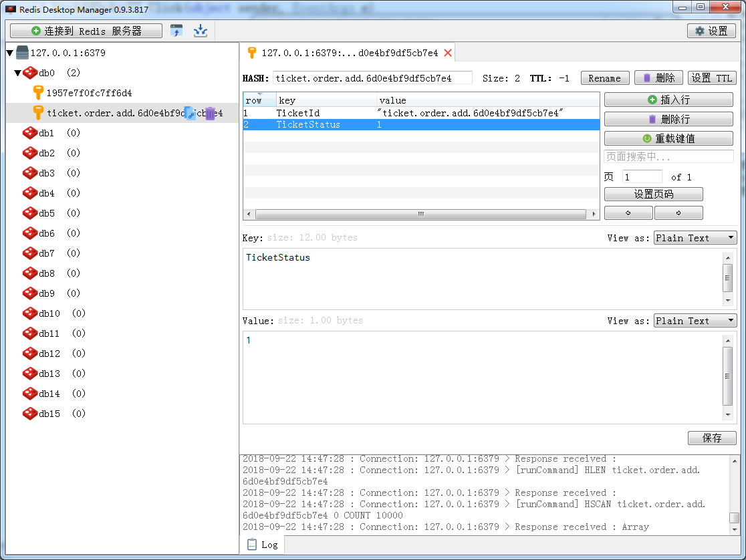Click the db11 database icon
Image resolution: width=746 pixels, height=560 pixels.
(30, 333)
